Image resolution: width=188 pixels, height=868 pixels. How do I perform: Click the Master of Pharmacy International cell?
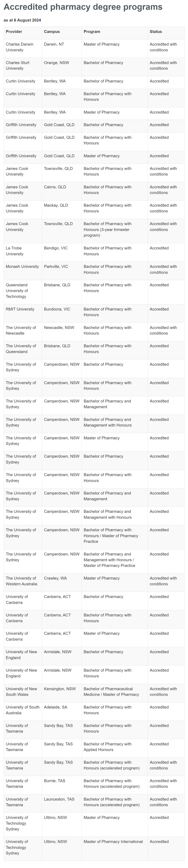113,841
